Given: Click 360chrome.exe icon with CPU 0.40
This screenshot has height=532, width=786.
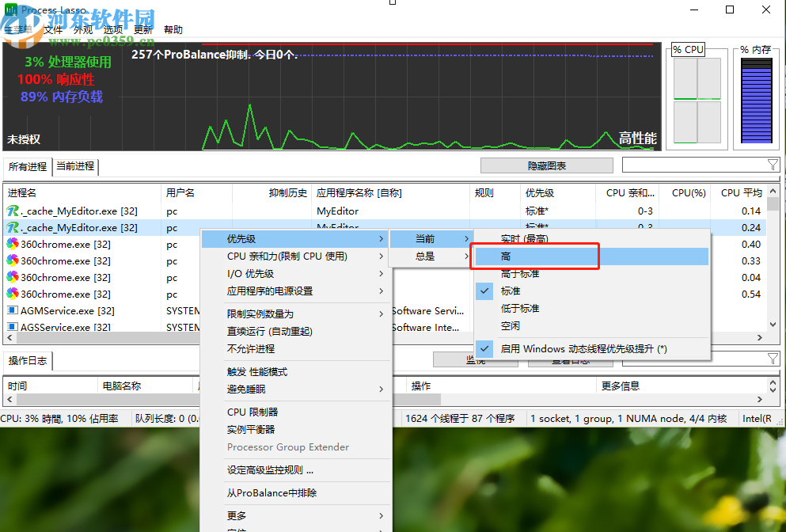Looking at the screenshot, I should (13, 244).
